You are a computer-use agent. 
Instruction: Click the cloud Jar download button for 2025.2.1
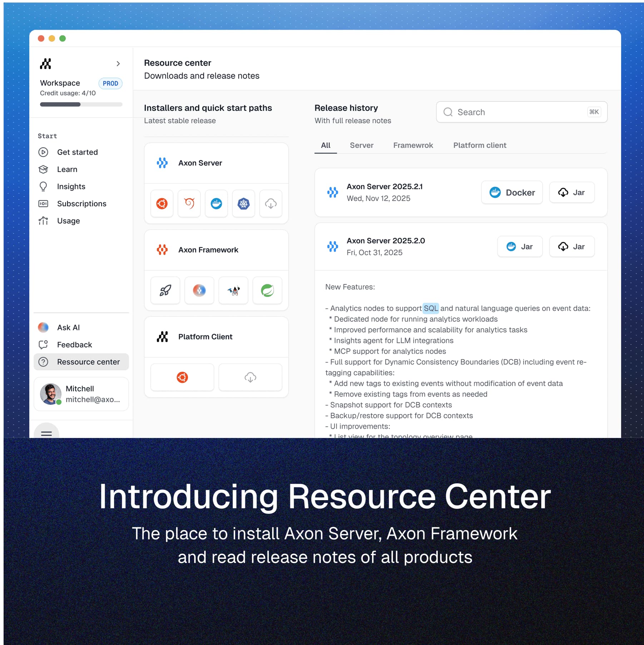(571, 192)
